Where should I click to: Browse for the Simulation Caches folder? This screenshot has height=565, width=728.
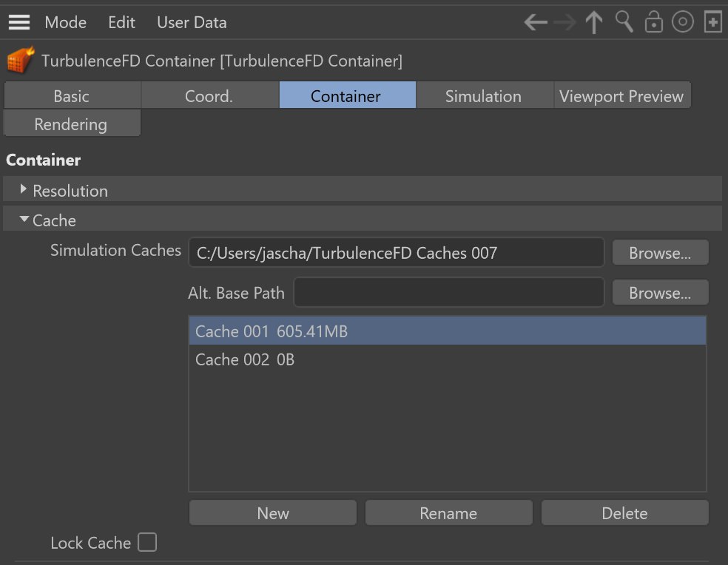pos(660,253)
